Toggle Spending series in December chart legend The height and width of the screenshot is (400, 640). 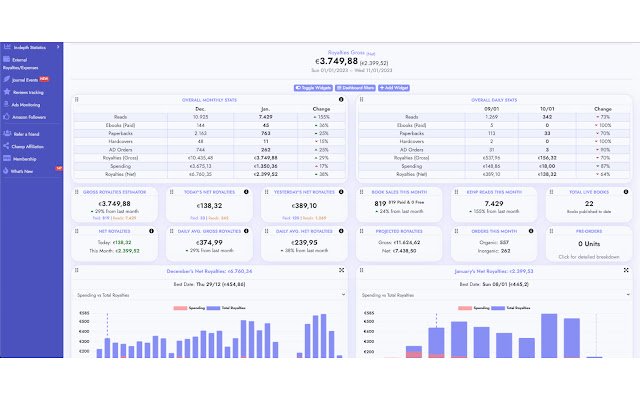pos(189,308)
